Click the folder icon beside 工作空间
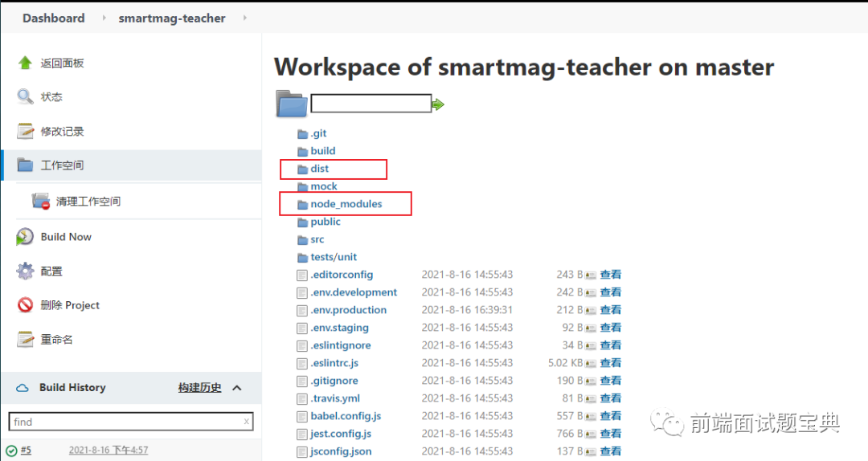The height and width of the screenshot is (461, 868). 25,165
